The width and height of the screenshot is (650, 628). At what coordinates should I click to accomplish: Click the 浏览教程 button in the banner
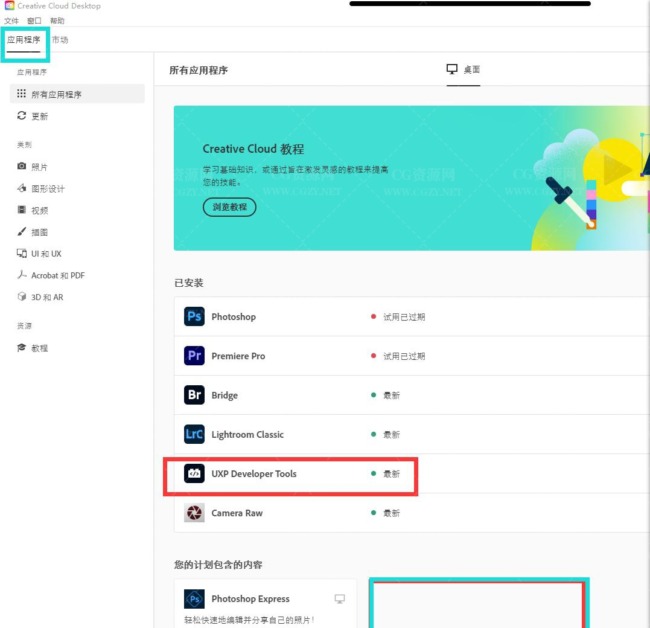coord(230,207)
